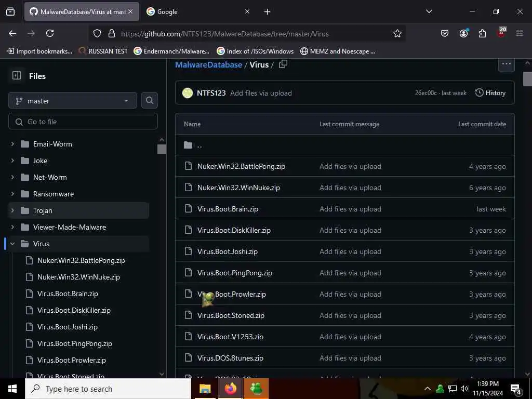Collapse the Files side panel icon
The height and width of the screenshot is (399, 532).
pyautogui.click(x=16, y=75)
